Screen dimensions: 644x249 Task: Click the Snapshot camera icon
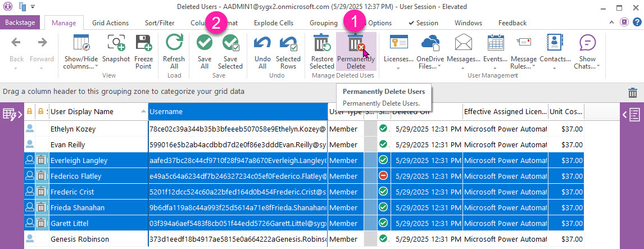point(116,44)
